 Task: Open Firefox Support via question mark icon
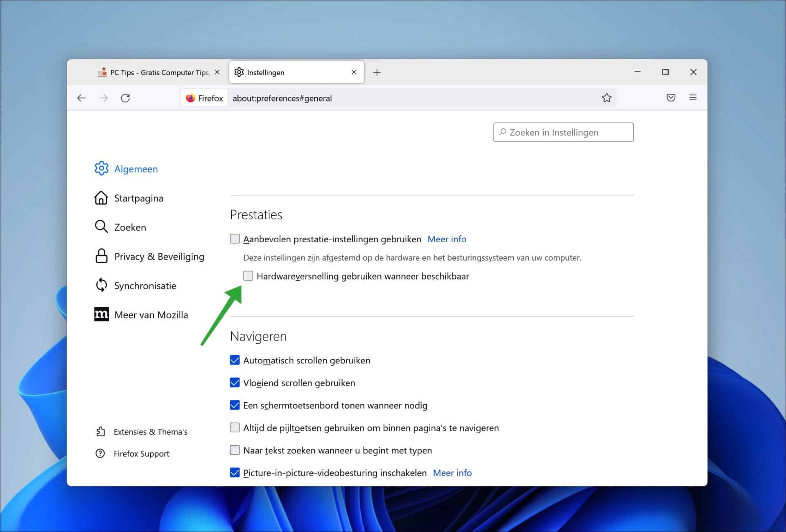pyautogui.click(x=101, y=453)
